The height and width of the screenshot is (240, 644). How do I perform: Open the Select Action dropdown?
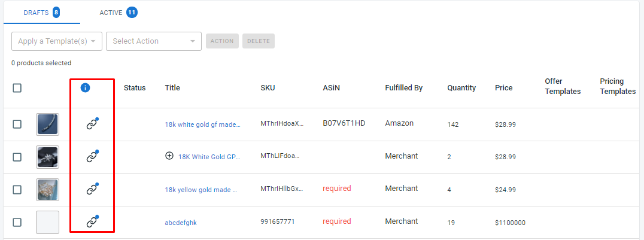(x=154, y=41)
